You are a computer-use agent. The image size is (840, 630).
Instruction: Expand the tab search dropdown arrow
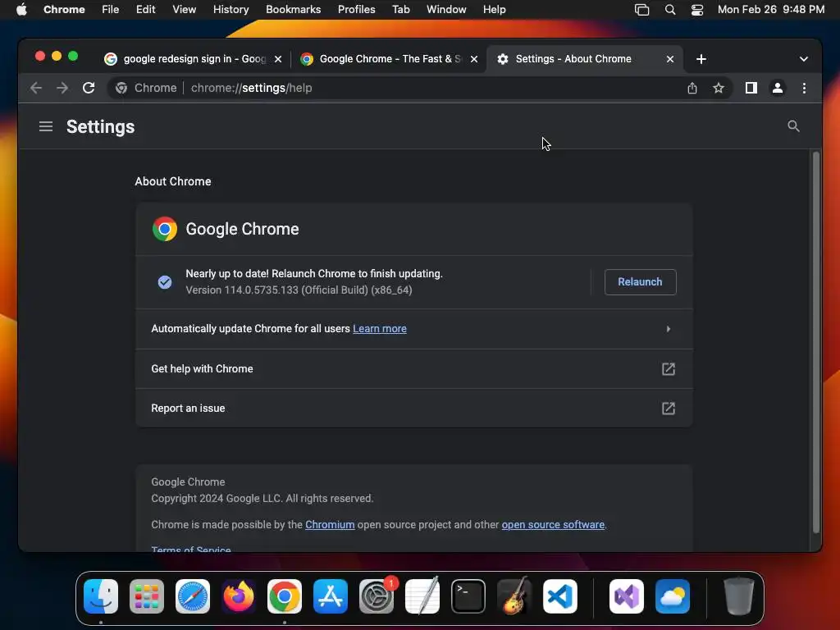804,59
